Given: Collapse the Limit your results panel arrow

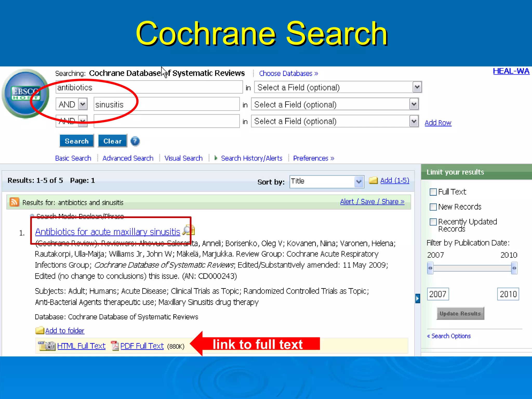Looking at the screenshot, I should (417, 298).
